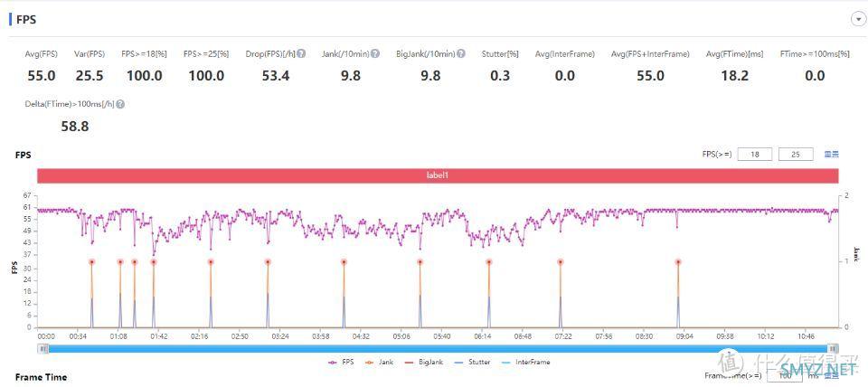868x387 pixels.
Task: Click the Avg(FTime)[ms] value 18.2
Action: click(734, 76)
